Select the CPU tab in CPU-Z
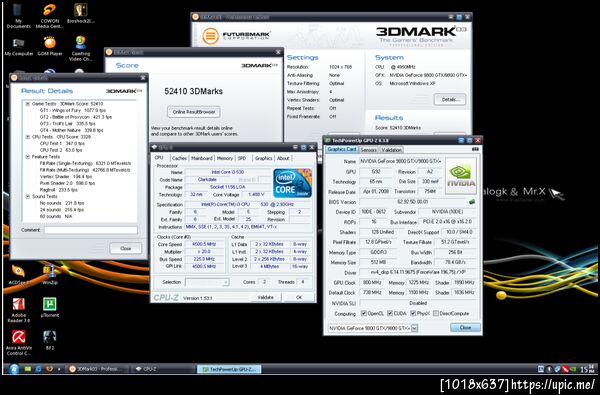This screenshot has width=600, height=395. click(159, 158)
